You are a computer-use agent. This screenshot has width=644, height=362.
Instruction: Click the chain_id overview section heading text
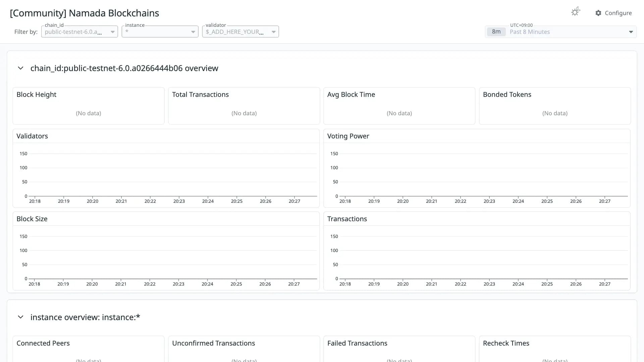(x=124, y=68)
